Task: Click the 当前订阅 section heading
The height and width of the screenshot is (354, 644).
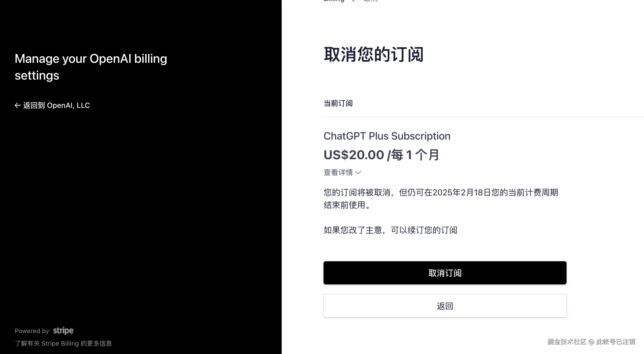Action: click(x=338, y=103)
